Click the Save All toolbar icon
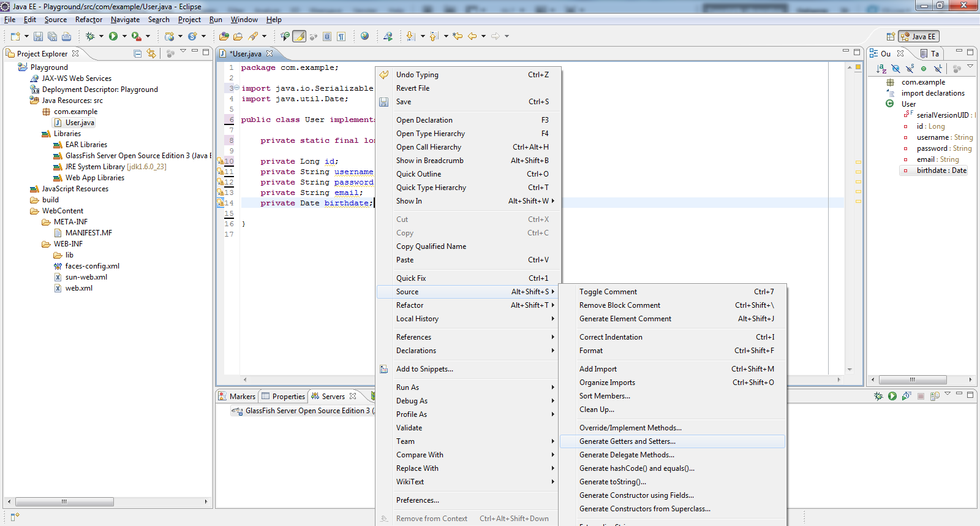This screenshot has width=980, height=526. (52, 36)
